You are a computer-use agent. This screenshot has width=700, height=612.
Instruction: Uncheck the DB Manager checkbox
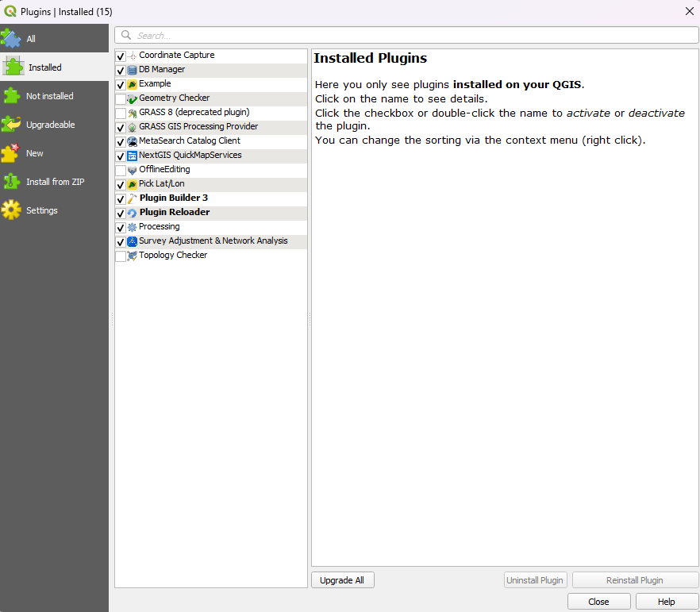(121, 71)
